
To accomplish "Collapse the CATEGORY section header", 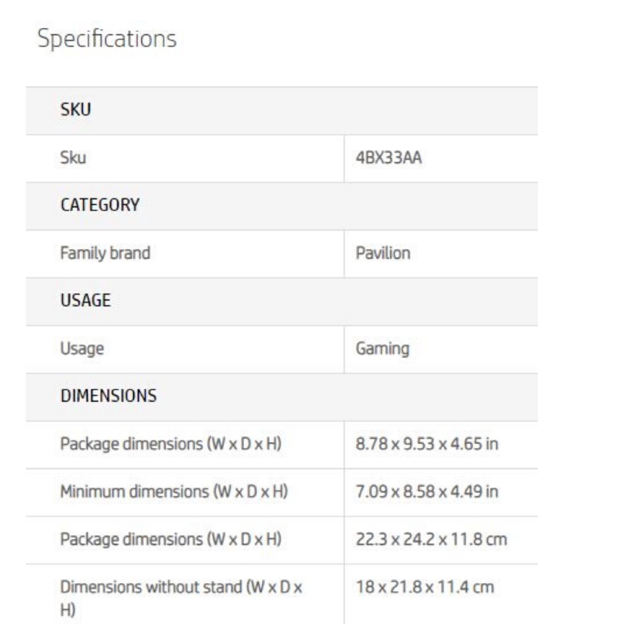I will click(282, 206).
